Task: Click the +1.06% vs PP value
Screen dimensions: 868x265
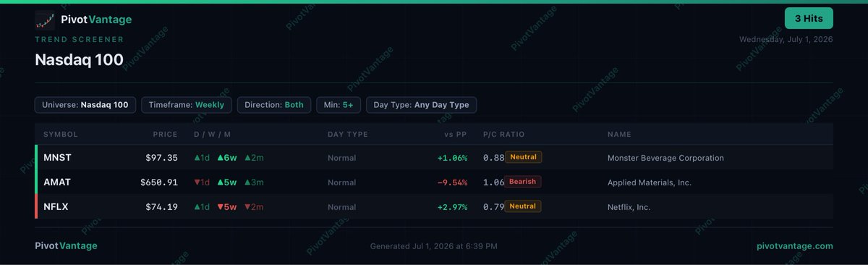Action: tap(453, 158)
